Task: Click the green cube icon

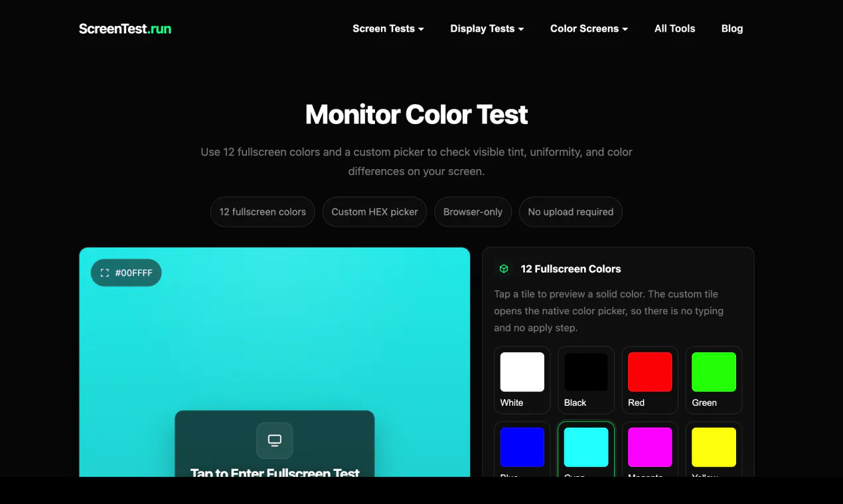Action: tap(504, 269)
